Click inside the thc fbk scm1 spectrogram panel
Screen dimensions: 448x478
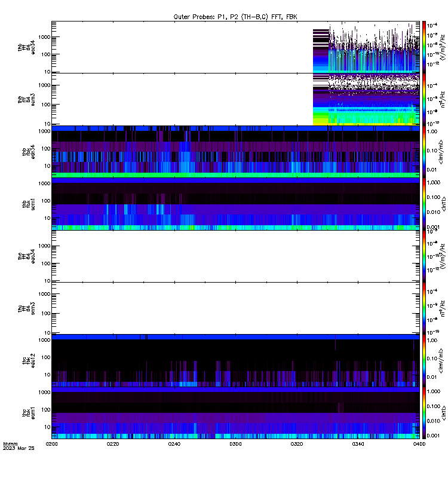click(235, 413)
